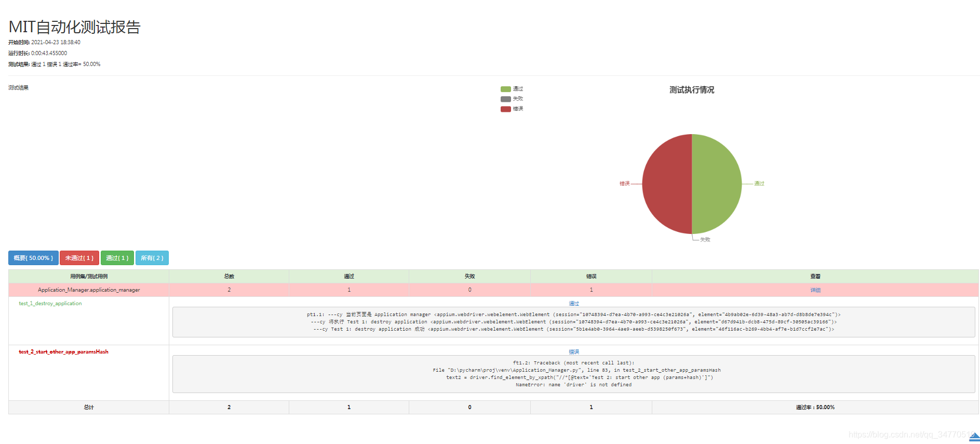Screen dimensions: 980x444
Task: Select test_2_start_other_app_paramsHash test case
Action: pyautogui.click(x=63, y=352)
